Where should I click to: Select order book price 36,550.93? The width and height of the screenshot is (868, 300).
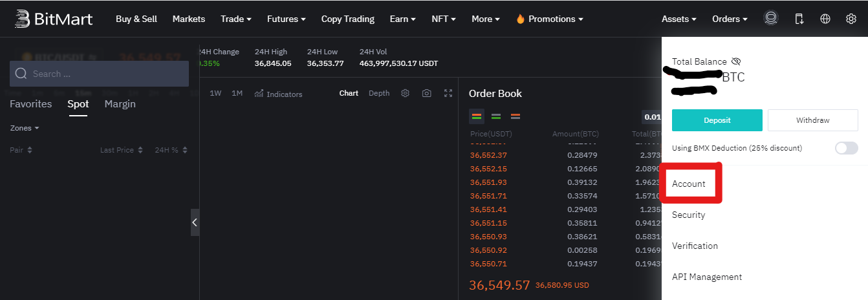pos(488,237)
